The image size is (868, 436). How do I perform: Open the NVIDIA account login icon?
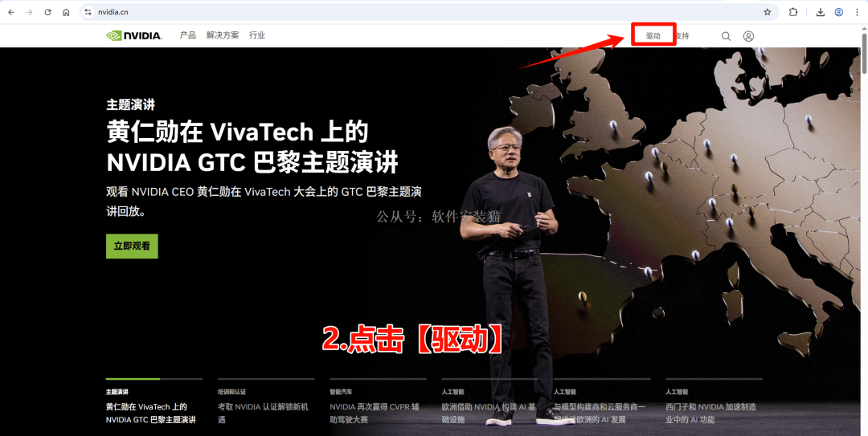(748, 36)
